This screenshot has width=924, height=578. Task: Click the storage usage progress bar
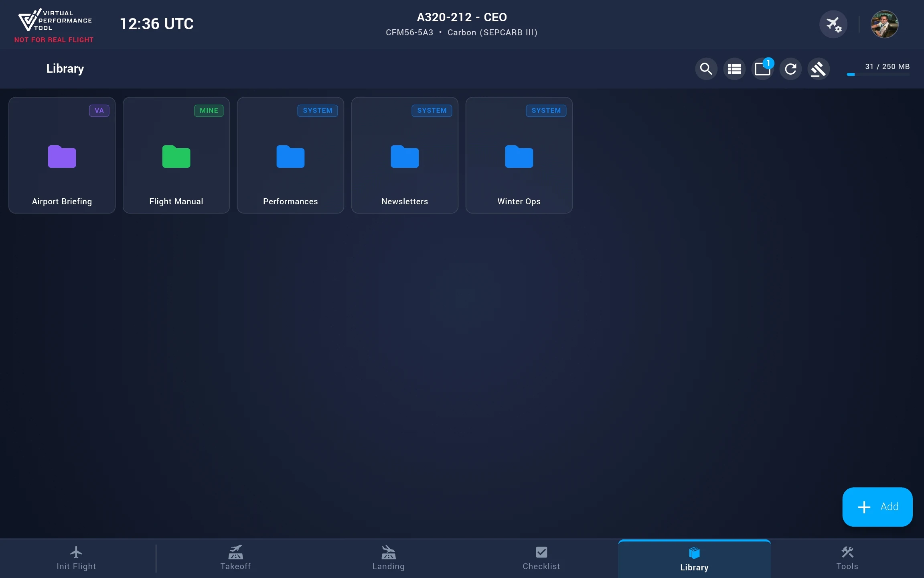click(878, 74)
